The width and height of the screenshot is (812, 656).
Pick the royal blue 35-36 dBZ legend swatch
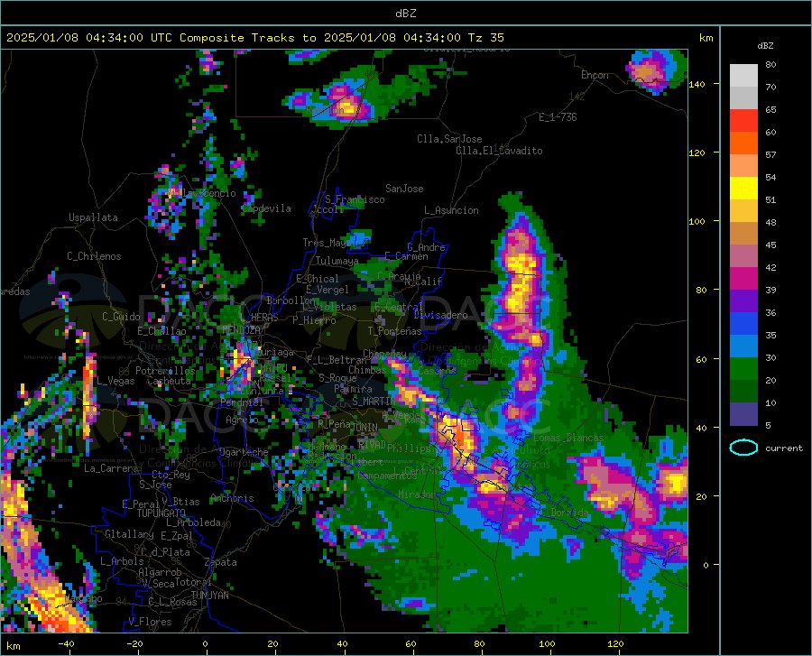(x=743, y=324)
